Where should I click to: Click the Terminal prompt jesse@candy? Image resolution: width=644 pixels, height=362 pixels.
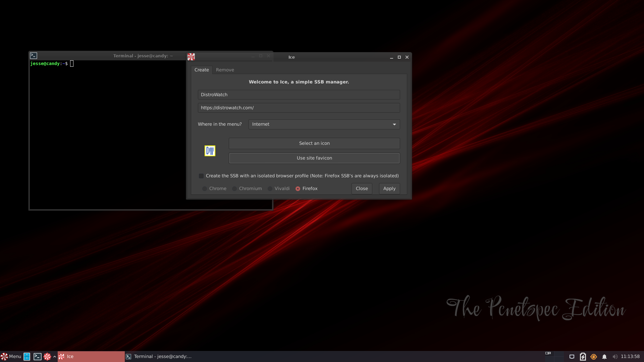click(45, 64)
